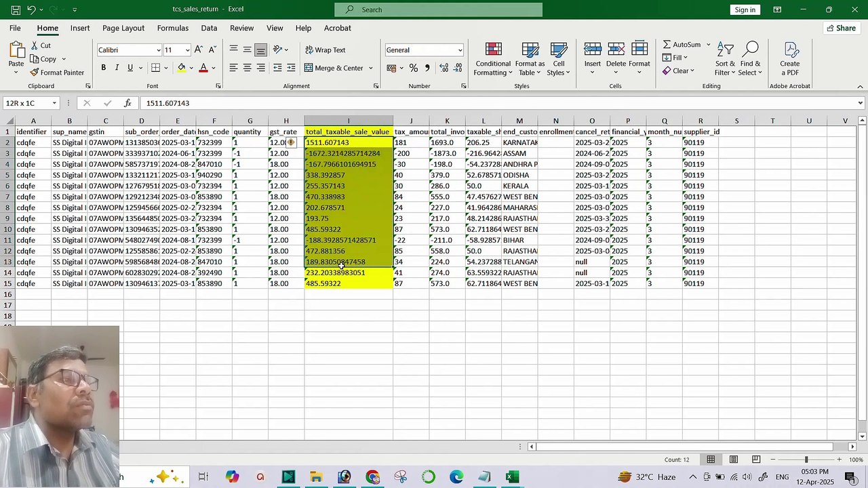Screen dimensions: 868x488
Task: Select column I header
Action: click(349, 121)
